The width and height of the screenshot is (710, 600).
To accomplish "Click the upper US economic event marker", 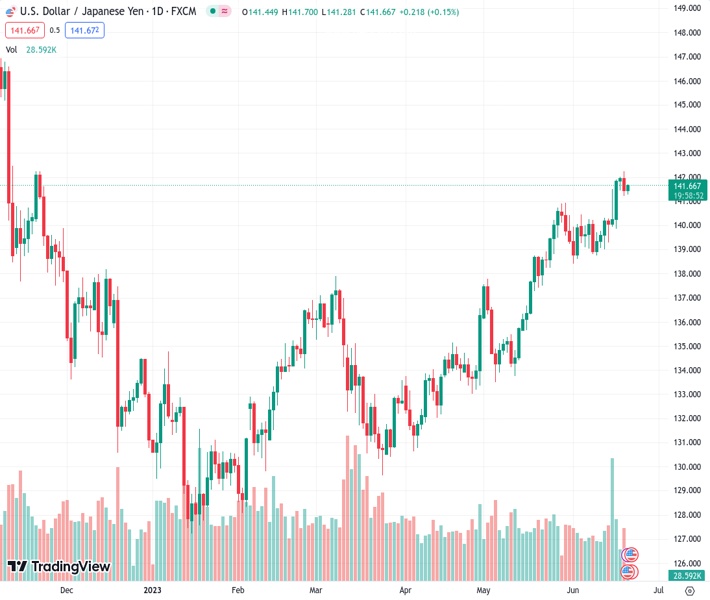I will point(630,554).
